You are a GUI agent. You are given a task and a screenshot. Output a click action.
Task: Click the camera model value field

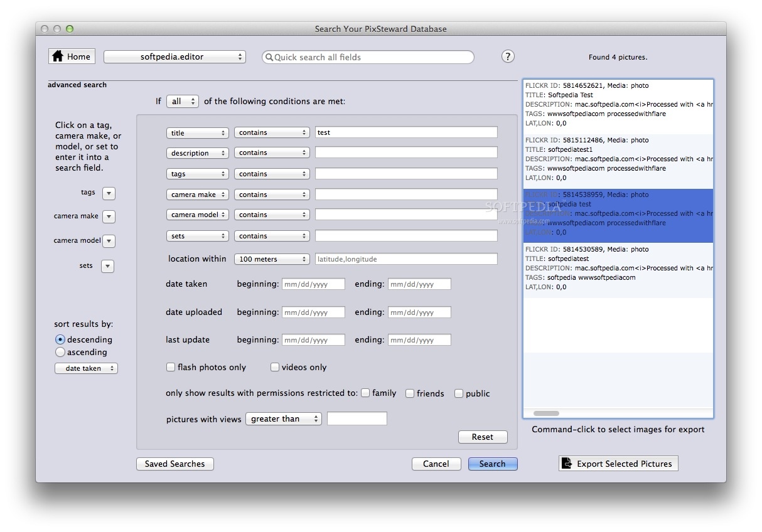pyautogui.click(x=406, y=215)
